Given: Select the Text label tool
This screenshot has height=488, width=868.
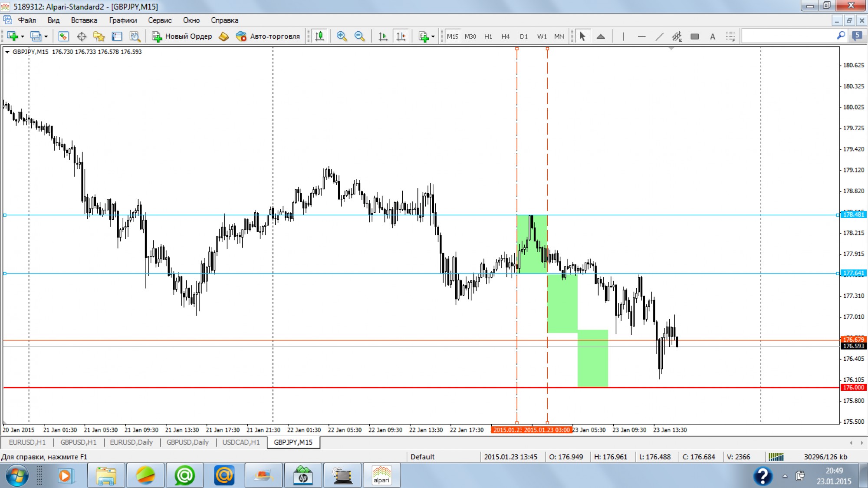Looking at the screenshot, I should coord(713,36).
